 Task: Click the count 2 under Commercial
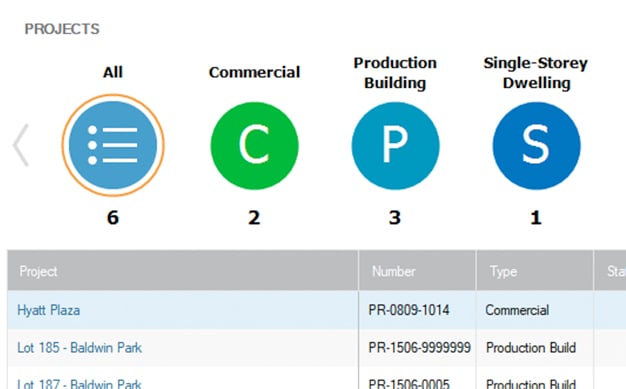coord(254,218)
